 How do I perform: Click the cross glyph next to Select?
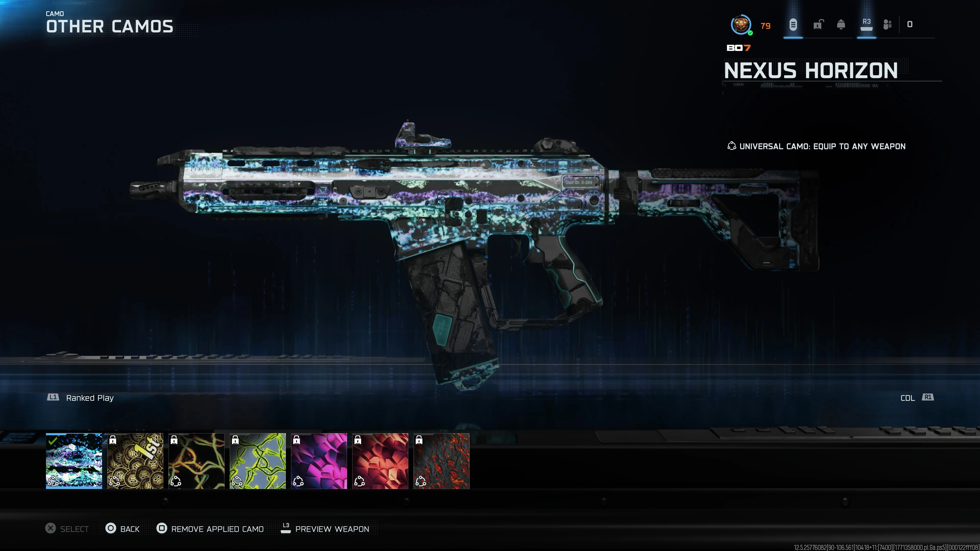[x=50, y=528]
